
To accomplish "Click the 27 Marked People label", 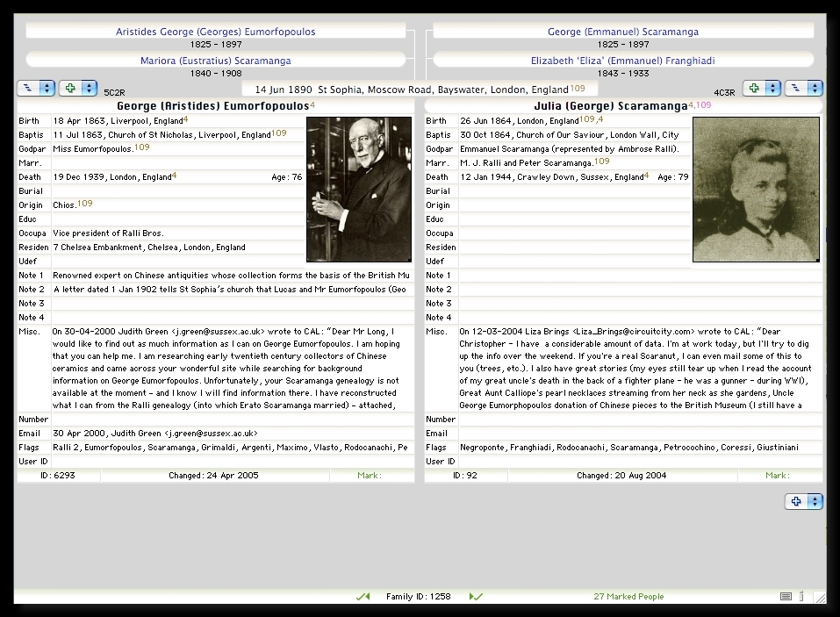I will [x=628, y=597].
